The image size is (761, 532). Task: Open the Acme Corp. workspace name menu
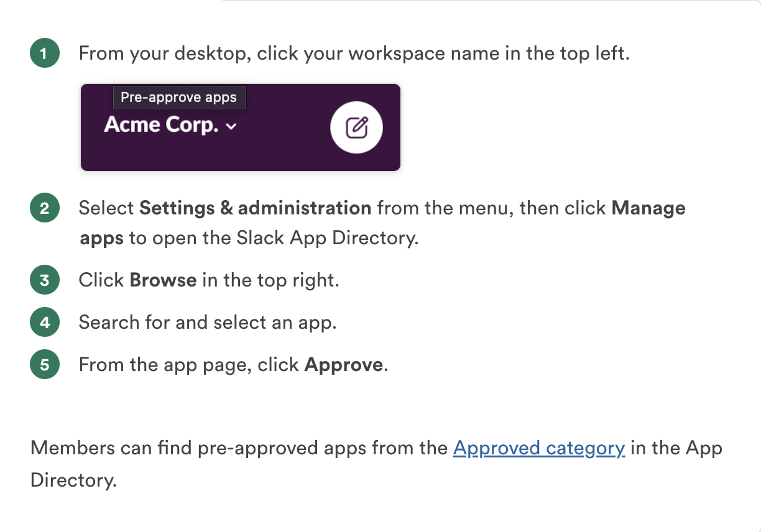point(162,125)
